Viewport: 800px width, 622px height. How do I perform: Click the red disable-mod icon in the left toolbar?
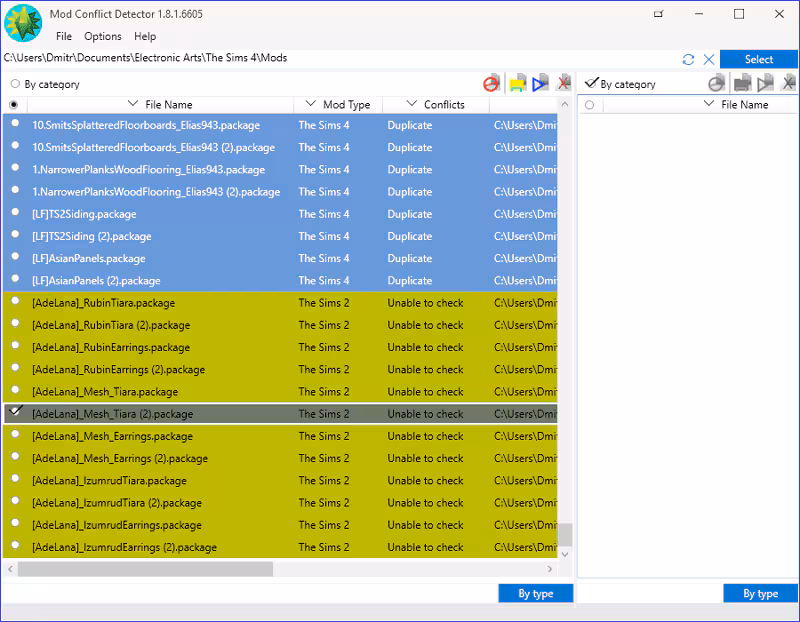(x=491, y=83)
